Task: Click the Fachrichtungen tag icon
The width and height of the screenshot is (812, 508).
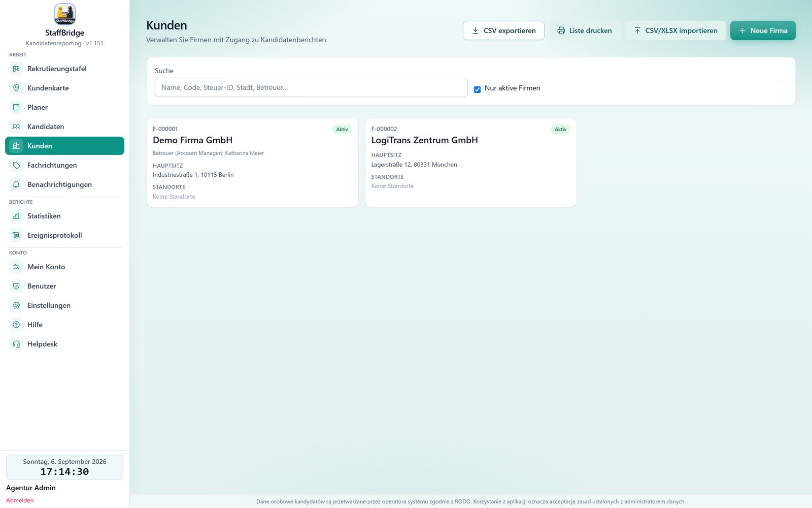Action: (x=16, y=165)
